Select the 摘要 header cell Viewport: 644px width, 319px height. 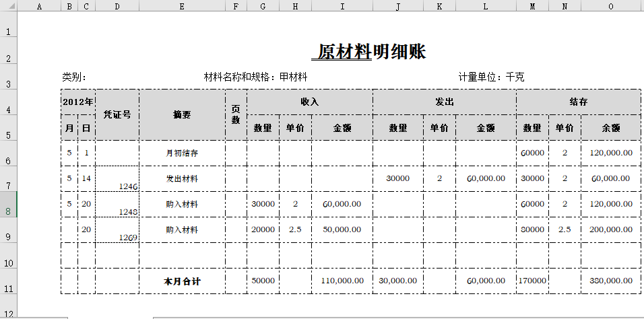[x=182, y=114]
